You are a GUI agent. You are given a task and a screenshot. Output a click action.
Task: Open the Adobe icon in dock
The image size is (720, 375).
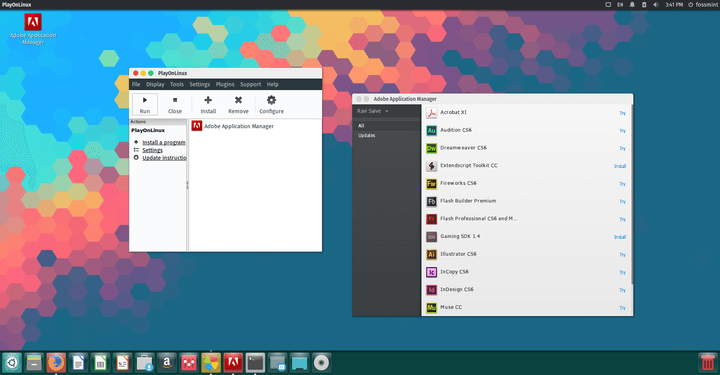233,363
